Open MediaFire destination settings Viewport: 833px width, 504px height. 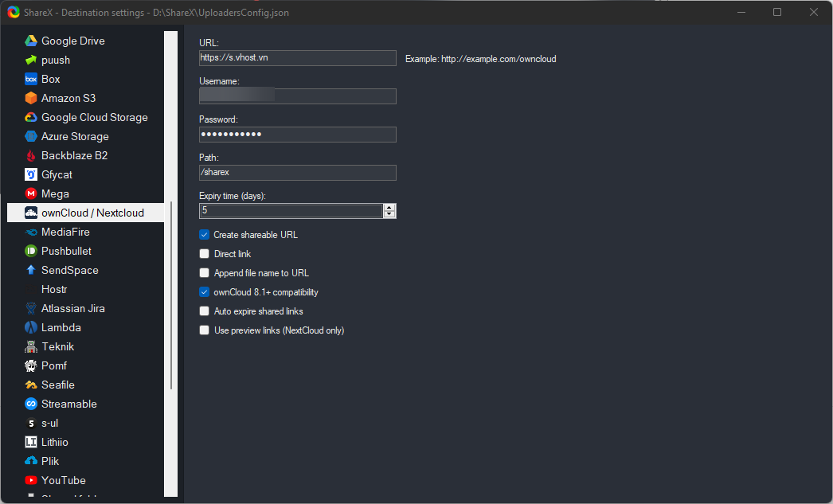pos(65,232)
